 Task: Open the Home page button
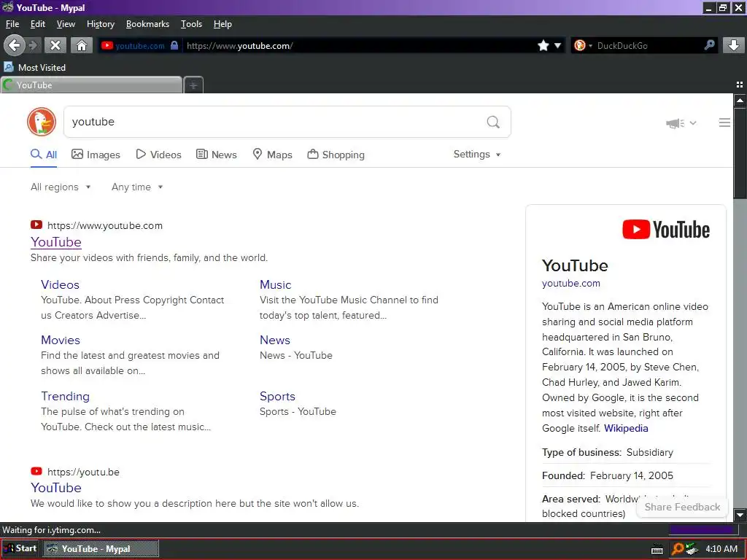[82, 45]
